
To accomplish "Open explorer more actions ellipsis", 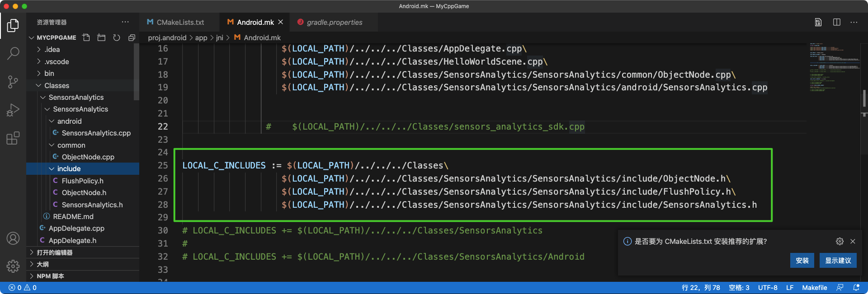I will [125, 22].
